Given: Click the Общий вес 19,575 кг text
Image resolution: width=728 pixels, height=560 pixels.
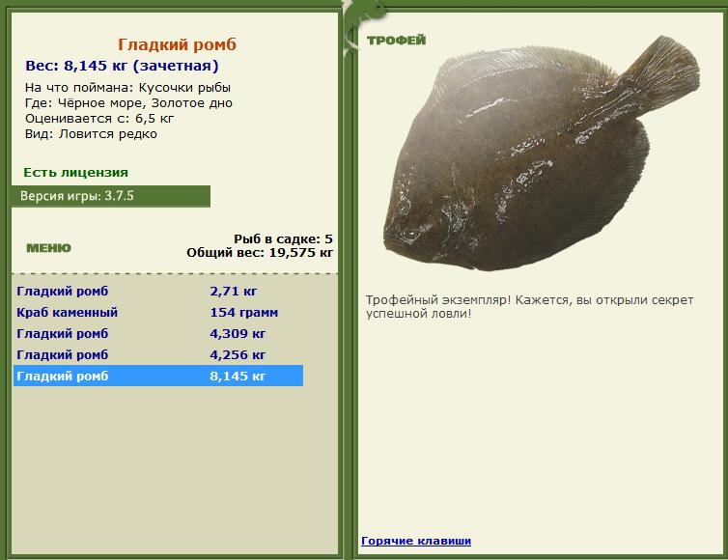Looking at the screenshot, I should 260,253.
